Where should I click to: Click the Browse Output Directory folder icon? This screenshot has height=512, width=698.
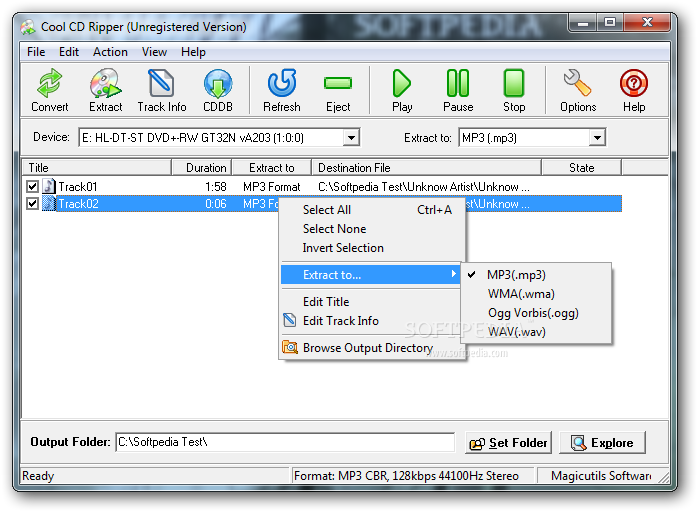[x=290, y=347]
